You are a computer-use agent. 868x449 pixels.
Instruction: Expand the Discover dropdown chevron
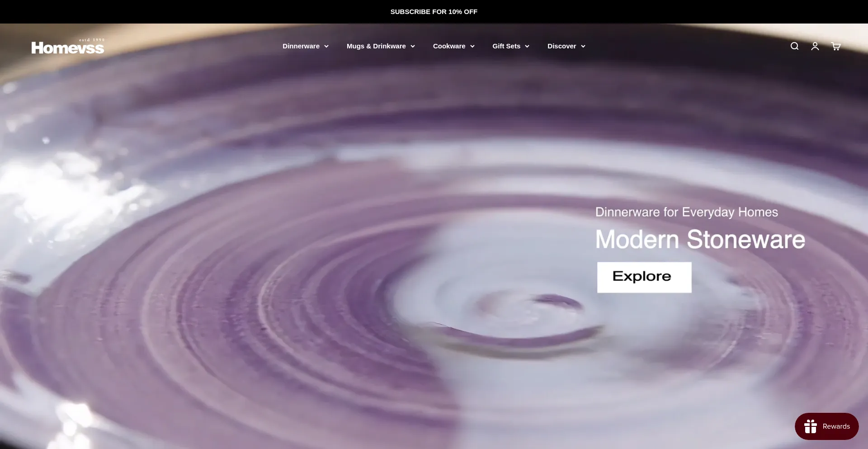tap(583, 47)
